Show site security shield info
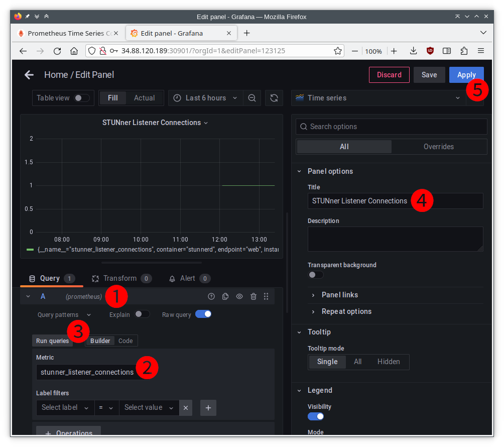The height and width of the screenshot is (447, 504). pyautogui.click(x=92, y=51)
